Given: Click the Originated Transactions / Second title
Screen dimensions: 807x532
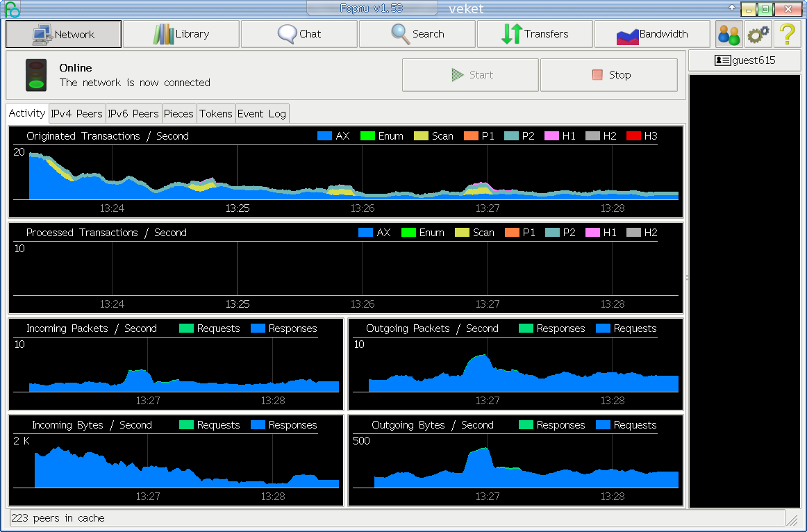Looking at the screenshot, I should (x=108, y=136).
